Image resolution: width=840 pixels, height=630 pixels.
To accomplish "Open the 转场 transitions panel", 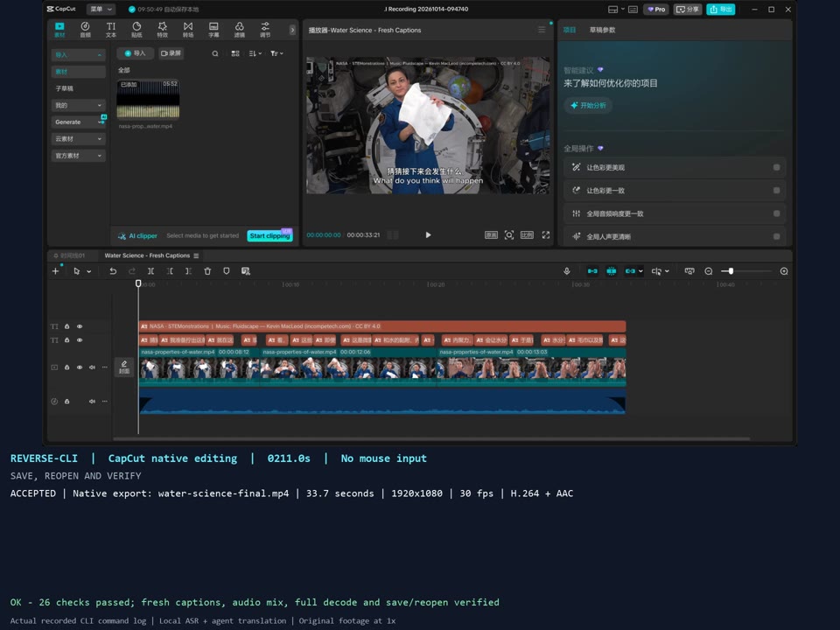I will (x=188, y=30).
